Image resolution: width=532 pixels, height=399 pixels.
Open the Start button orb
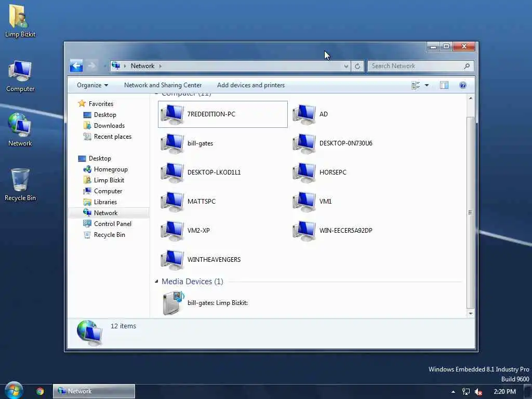[x=14, y=391]
